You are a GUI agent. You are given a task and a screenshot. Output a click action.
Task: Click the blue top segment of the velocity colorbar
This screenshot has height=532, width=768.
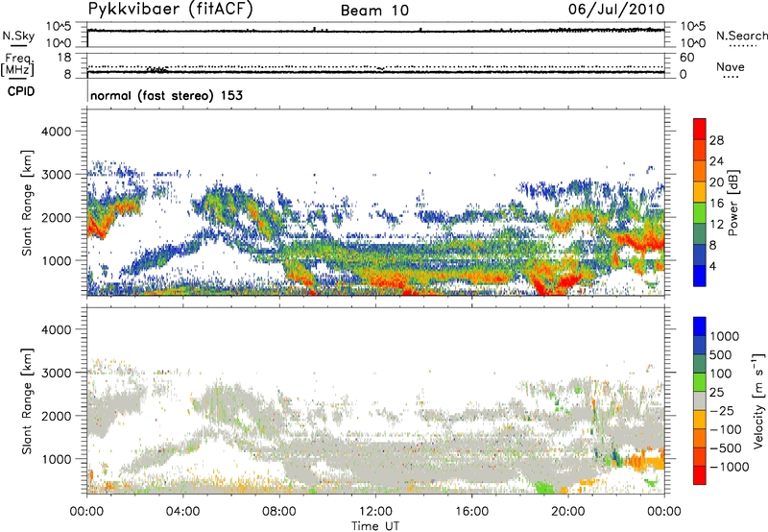point(700,326)
